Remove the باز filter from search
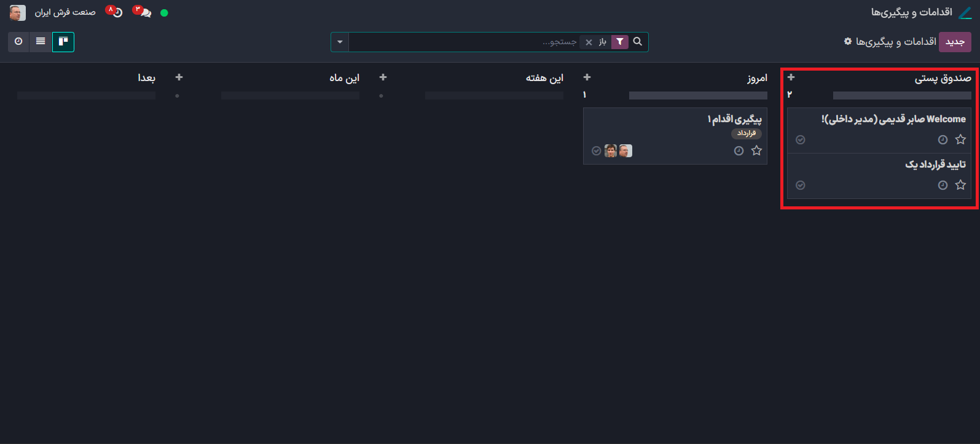Viewport: 980px width, 444px height. pyautogui.click(x=589, y=42)
